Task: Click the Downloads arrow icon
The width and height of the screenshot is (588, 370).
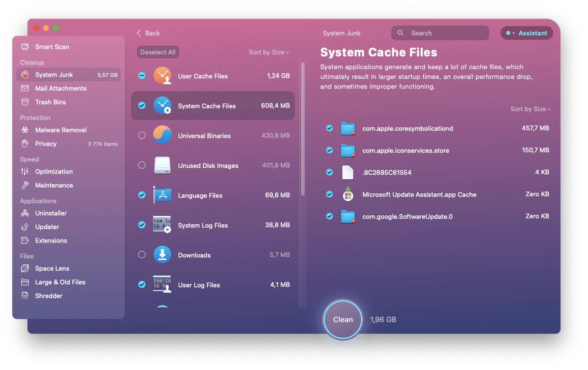Action: [162, 255]
